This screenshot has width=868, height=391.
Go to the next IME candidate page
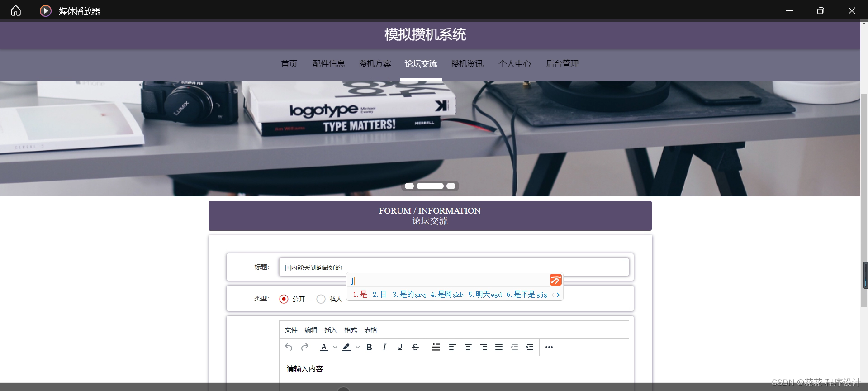click(558, 295)
